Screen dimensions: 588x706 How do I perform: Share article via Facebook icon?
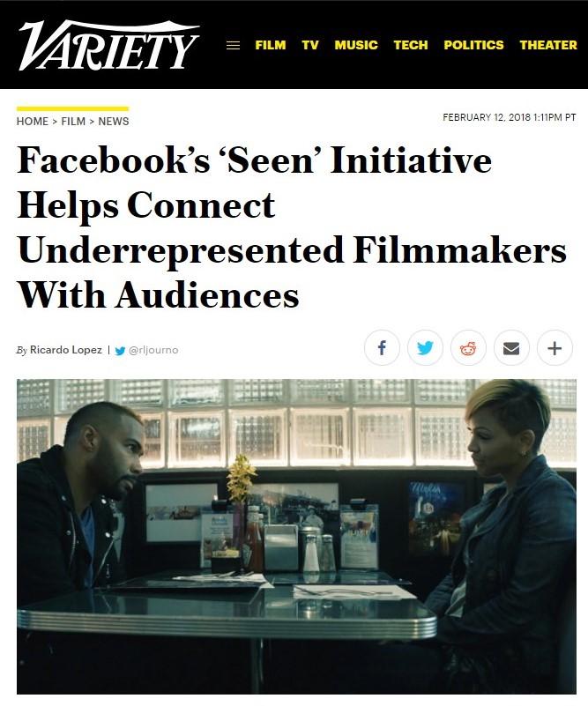382,347
